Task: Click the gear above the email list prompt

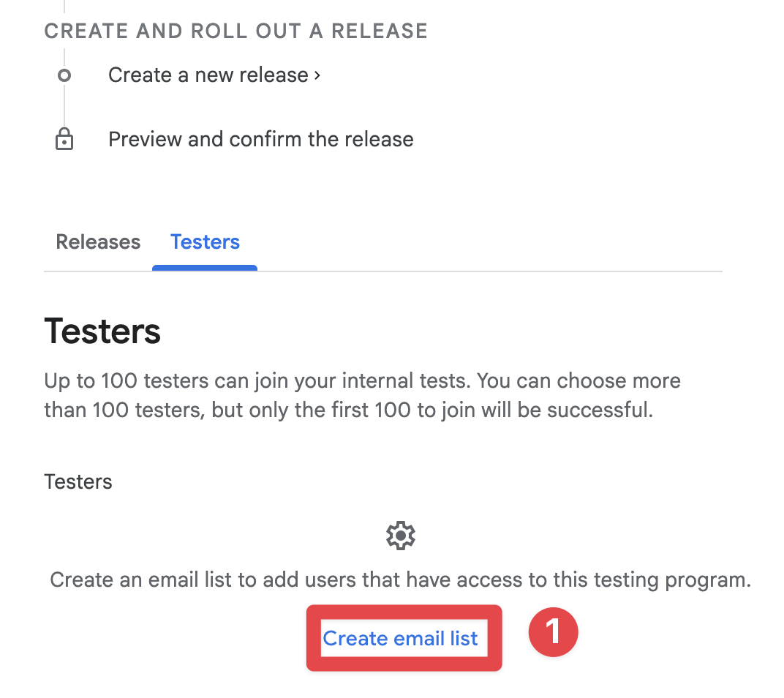Action: [x=400, y=535]
